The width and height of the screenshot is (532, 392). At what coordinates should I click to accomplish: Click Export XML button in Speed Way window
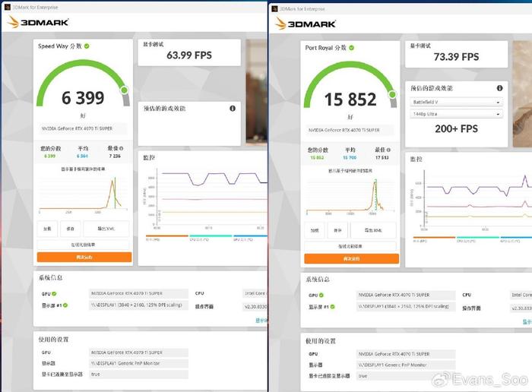tap(106, 229)
